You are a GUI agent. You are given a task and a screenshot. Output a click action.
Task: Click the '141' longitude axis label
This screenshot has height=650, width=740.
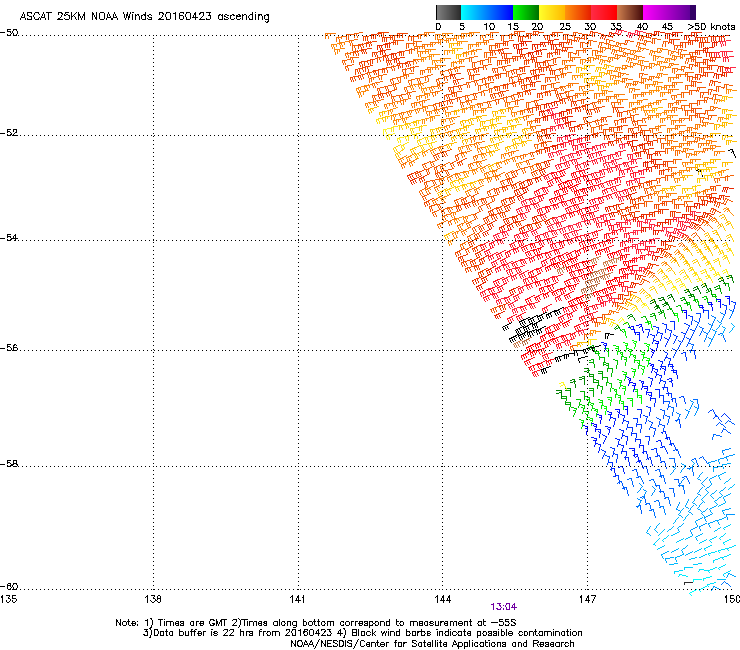coord(298,599)
